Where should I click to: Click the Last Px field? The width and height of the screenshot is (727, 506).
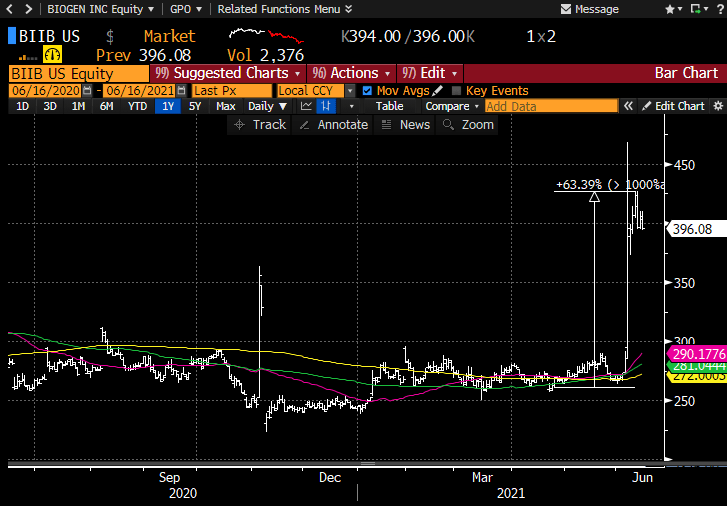232,90
